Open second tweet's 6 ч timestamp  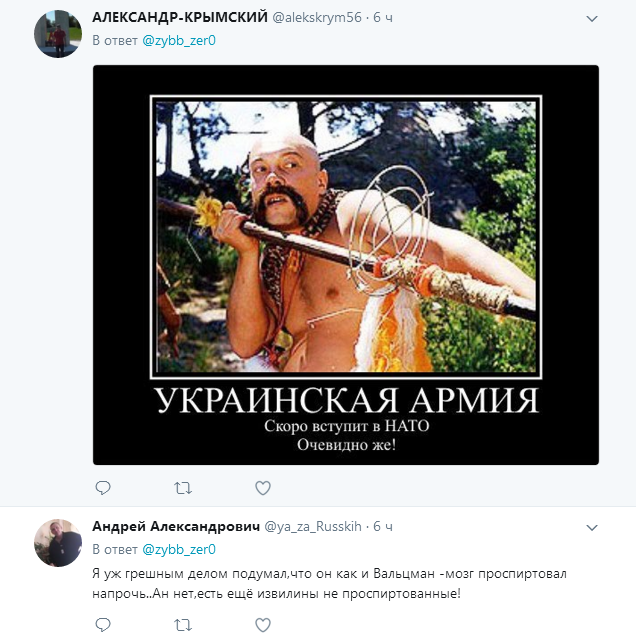pos(382,526)
